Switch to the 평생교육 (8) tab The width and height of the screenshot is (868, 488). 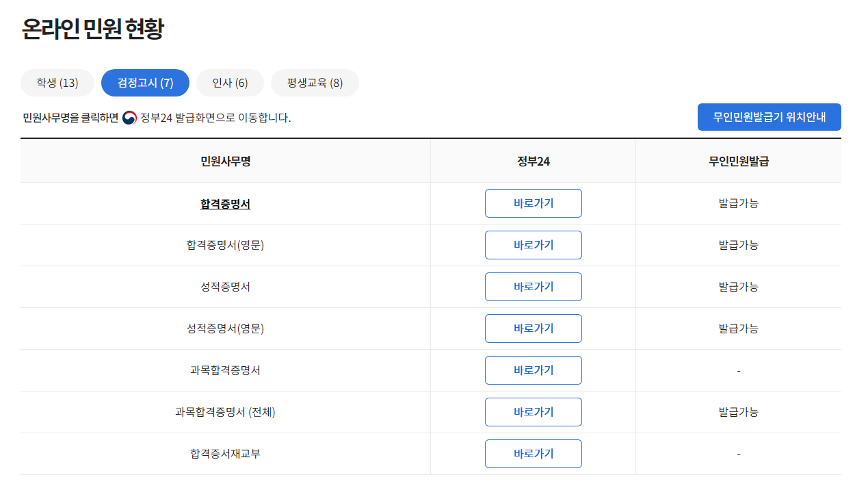coord(315,82)
